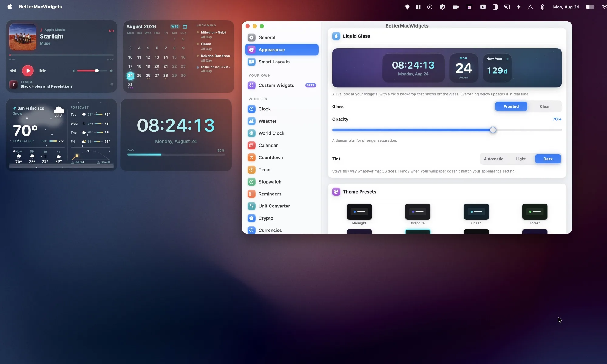The image size is (607, 364).
Task: Click the Fri forecast row
Action: [x=90, y=142]
